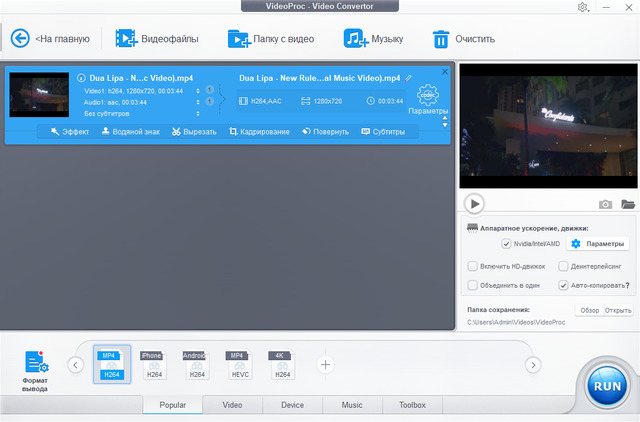Add video files with Видеофайлы icon
Viewport: 640px width, 422px height.
[x=126, y=39]
